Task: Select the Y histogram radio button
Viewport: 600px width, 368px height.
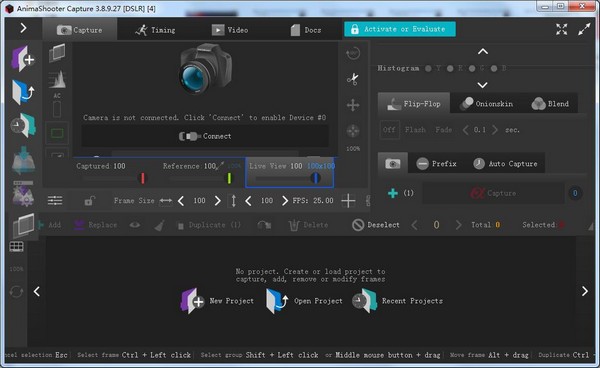Action: pyautogui.click(x=428, y=68)
